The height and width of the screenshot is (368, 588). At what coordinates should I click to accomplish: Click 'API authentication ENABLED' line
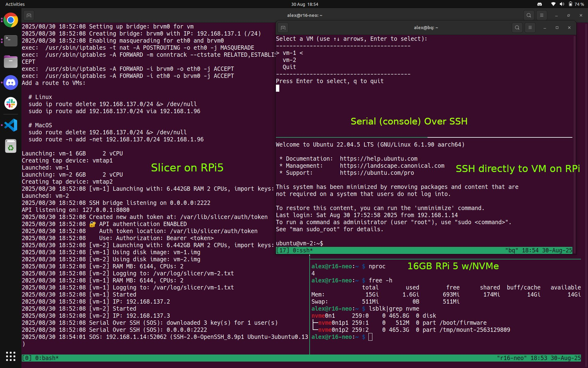click(104, 224)
